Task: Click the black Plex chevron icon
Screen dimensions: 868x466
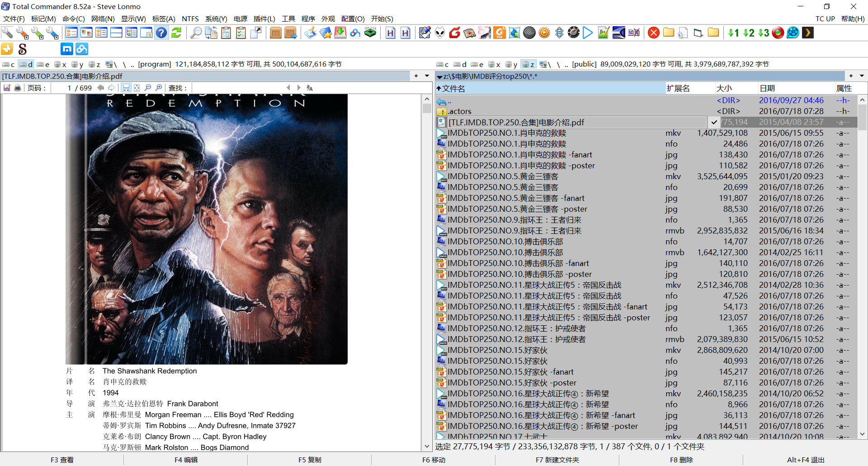Action: point(808,33)
